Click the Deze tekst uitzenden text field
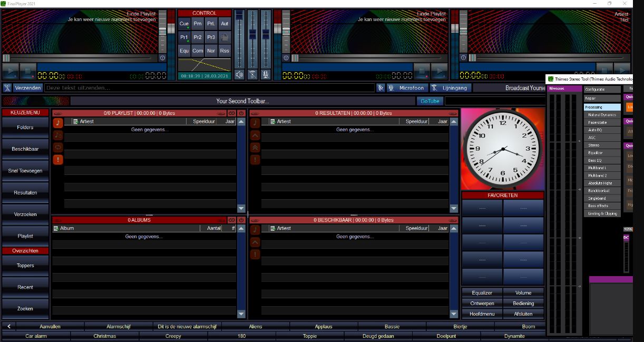Viewport: 644px width, 342px height. 209,88
